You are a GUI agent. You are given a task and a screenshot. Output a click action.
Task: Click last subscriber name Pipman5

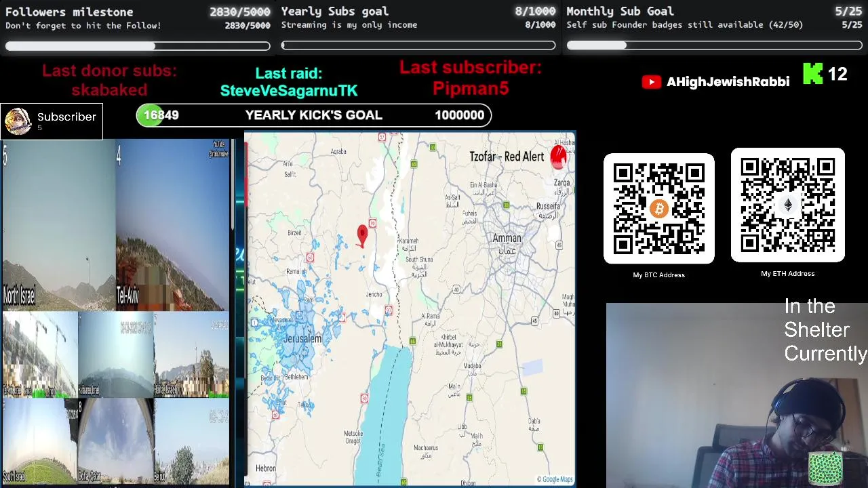point(471,89)
